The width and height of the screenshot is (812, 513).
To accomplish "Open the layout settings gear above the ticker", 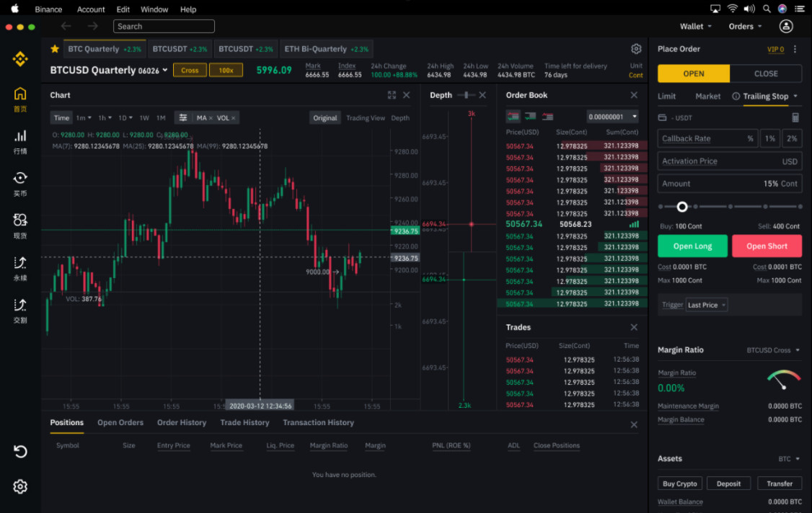I will pyautogui.click(x=636, y=49).
